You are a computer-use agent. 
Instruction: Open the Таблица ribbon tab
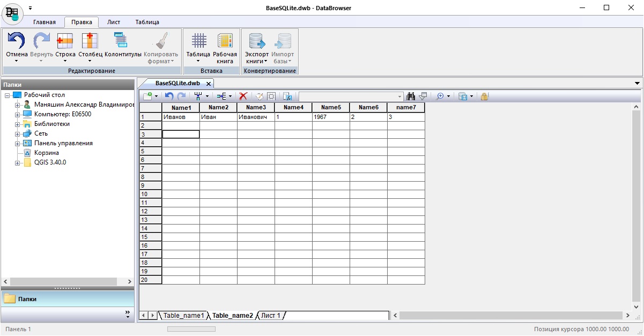(147, 22)
